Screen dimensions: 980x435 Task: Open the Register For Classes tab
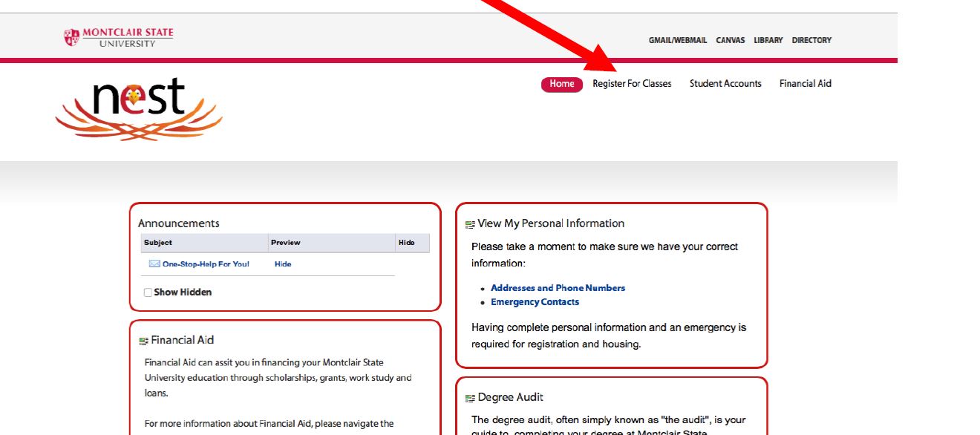pos(632,84)
